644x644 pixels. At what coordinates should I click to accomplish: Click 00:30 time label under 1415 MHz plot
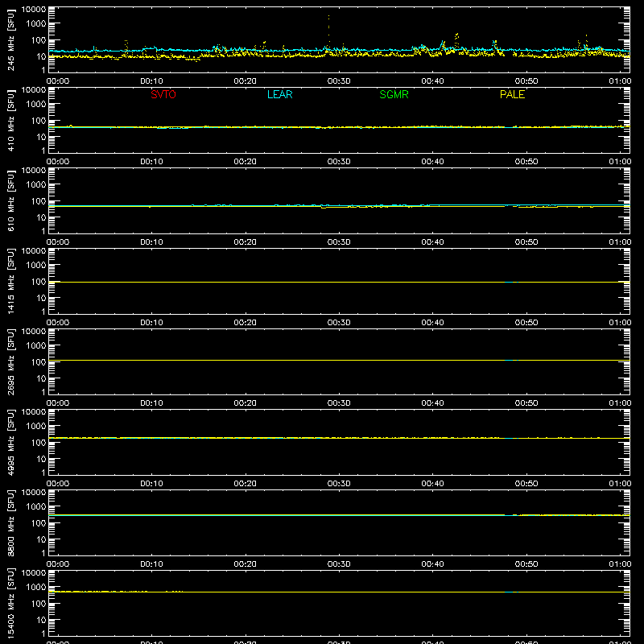(x=339, y=323)
